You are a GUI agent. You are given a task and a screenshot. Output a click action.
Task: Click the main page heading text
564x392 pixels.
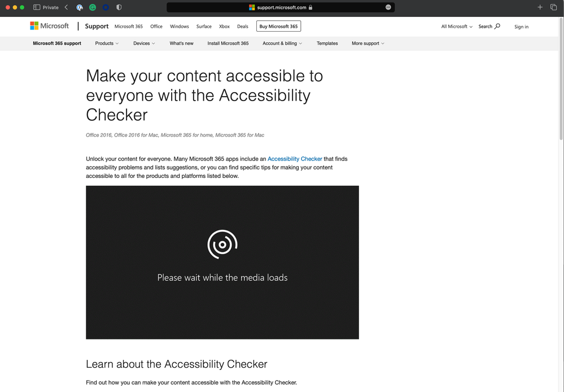click(204, 95)
